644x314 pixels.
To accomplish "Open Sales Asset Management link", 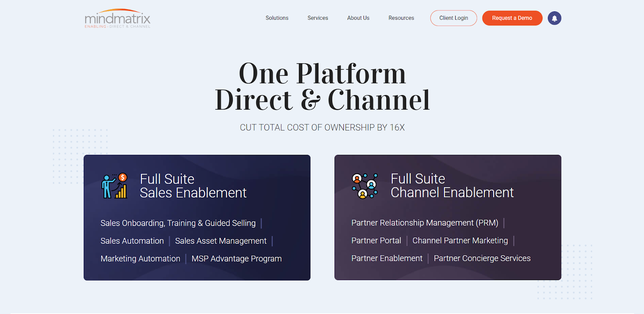I will click(x=221, y=241).
